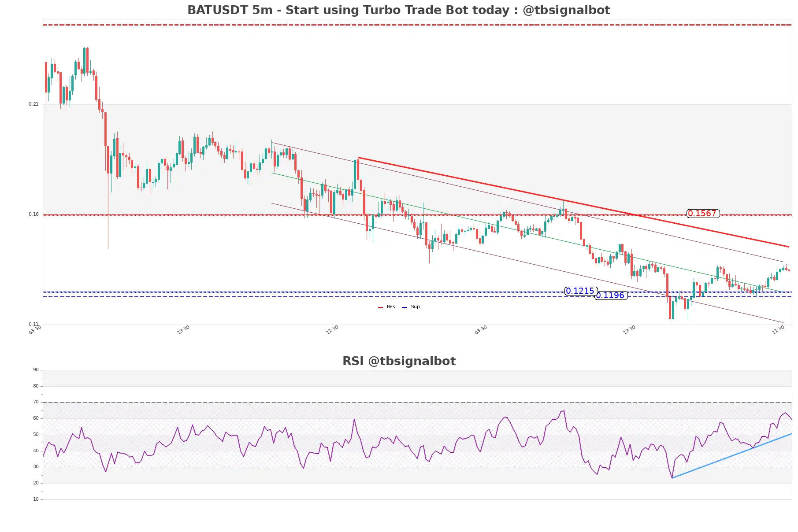Click the RSI 40 axis label
The height and width of the screenshot is (532, 798).
36,451
